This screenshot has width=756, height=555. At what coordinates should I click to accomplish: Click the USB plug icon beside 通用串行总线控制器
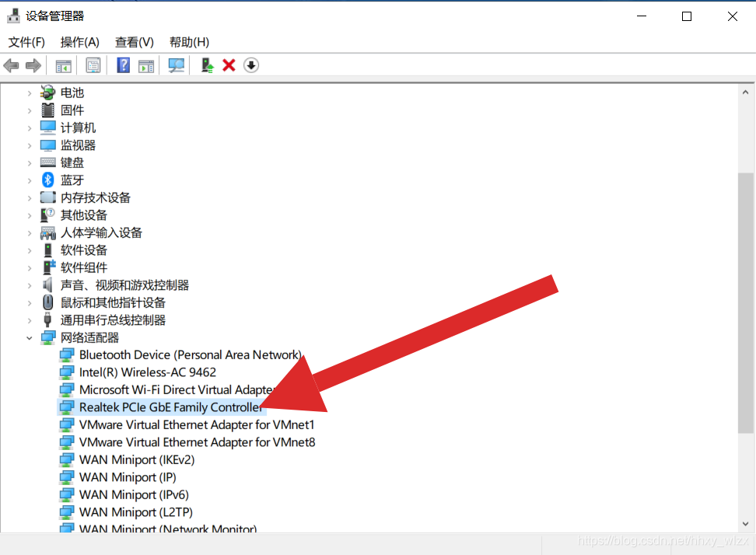point(47,319)
